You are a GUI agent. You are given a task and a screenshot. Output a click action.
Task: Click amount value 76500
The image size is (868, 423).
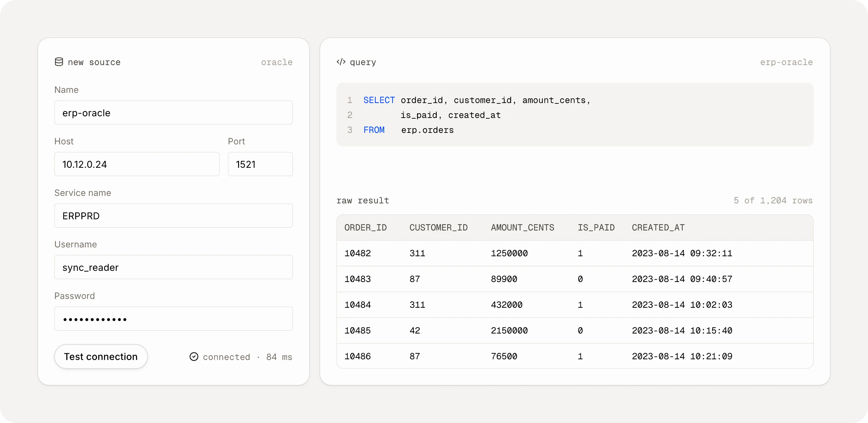click(x=504, y=356)
